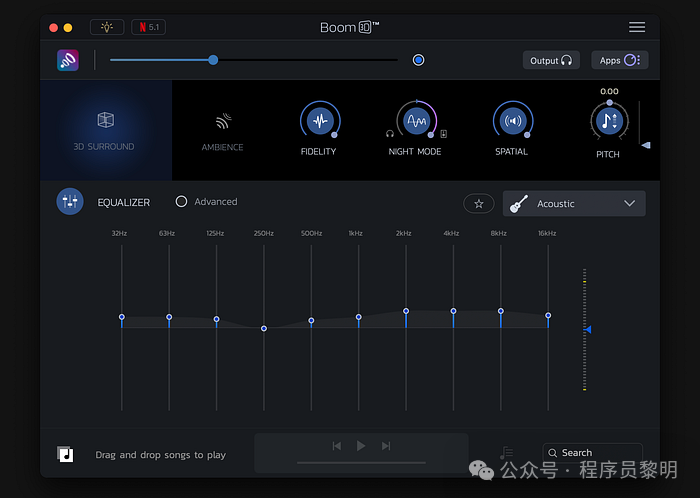The width and height of the screenshot is (700, 498).
Task: Open the hamburger menu
Action: click(x=637, y=27)
